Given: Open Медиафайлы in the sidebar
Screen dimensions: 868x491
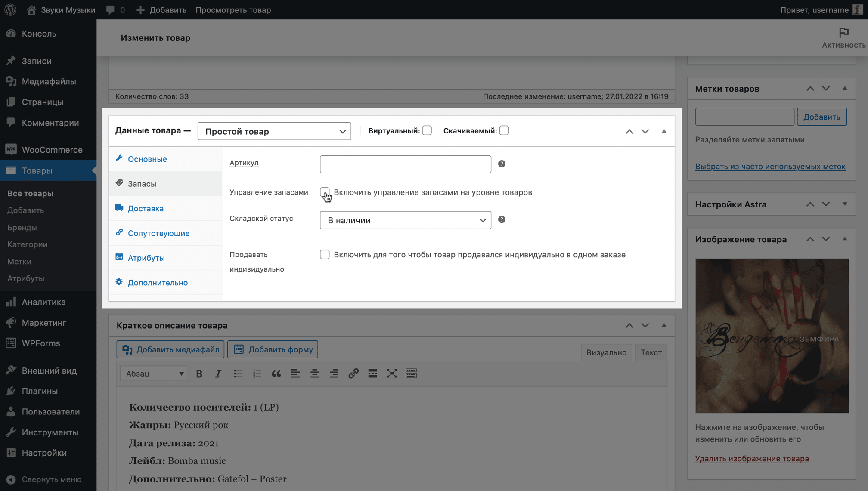Looking at the screenshot, I should [48, 81].
